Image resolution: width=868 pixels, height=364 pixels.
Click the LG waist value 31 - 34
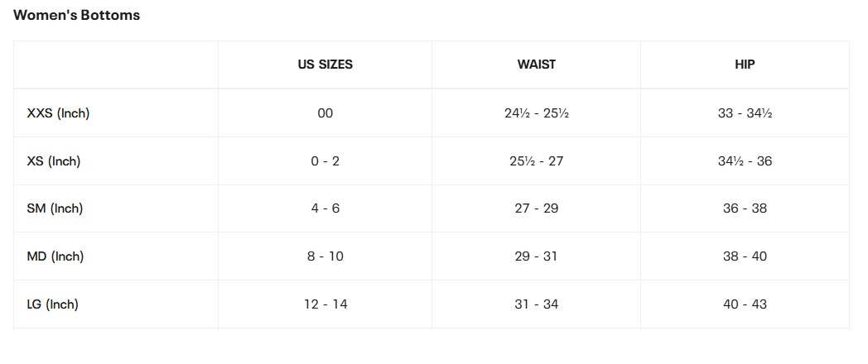click(536, 304)
